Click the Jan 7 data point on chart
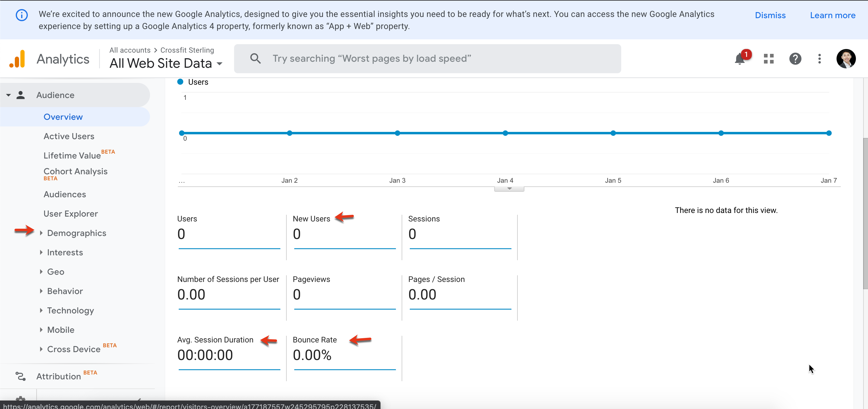Image resolution: width=868 pixels, height=409 pixels. coord(829,133)
